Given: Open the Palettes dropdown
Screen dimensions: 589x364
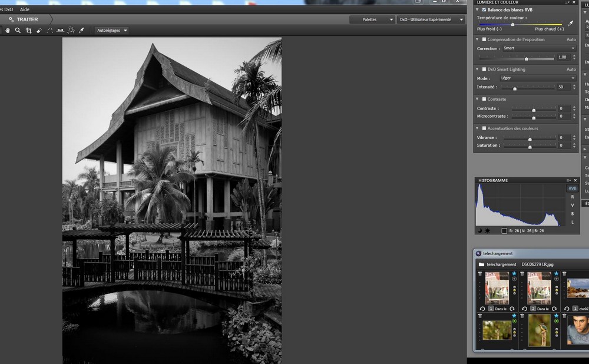Looking at the screenshot, I should coord(372,19).
